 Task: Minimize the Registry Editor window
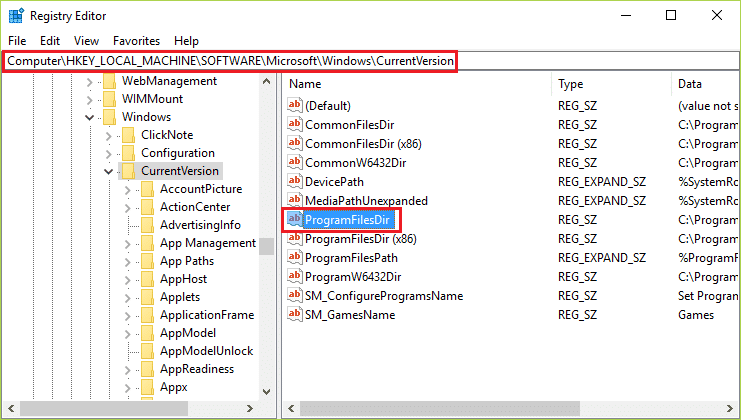coord(626,15)
